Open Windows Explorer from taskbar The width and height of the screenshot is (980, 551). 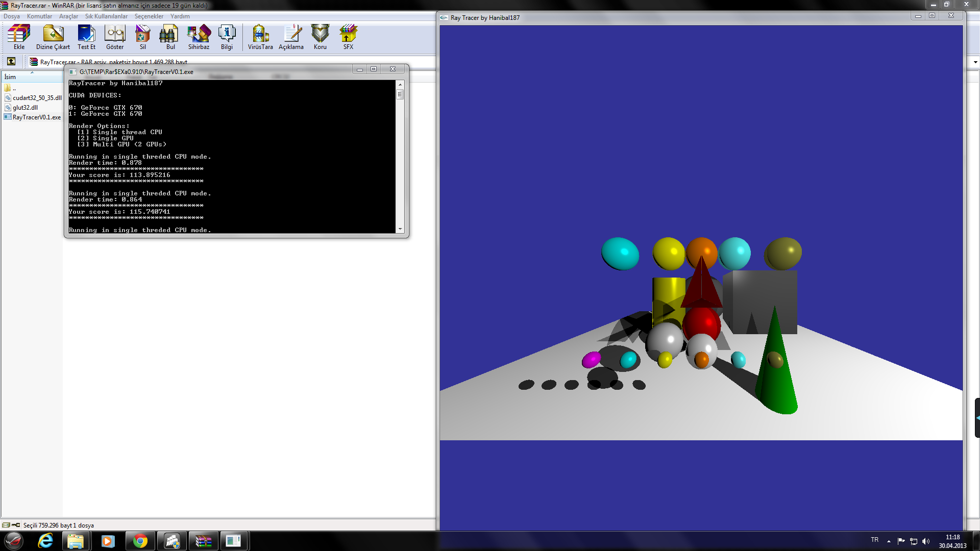76,541
